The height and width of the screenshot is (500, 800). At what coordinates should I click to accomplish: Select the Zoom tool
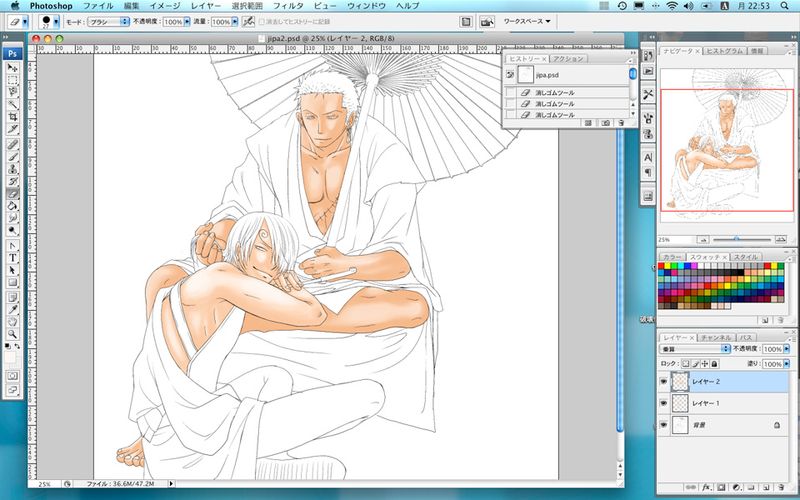click(x=12, y=334)
